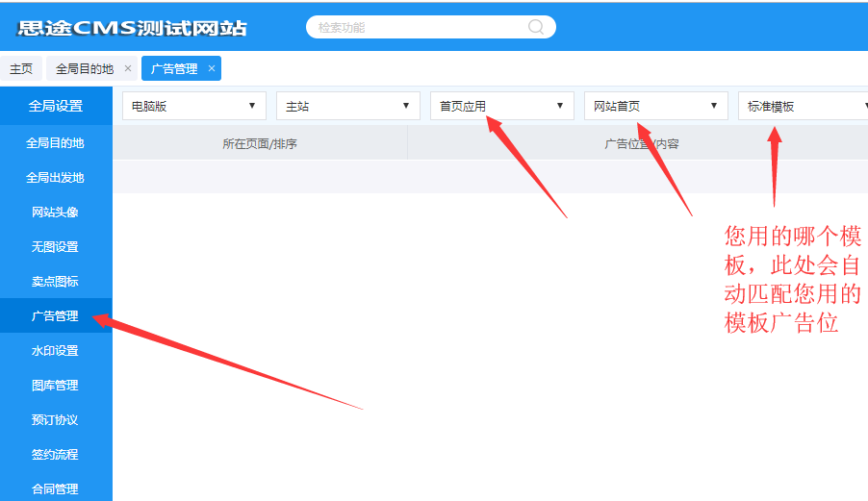Switch to the 全局目的地 tab
Screen dimensions: 868x501
pos(84,68)
